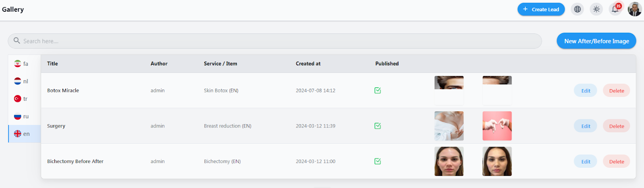This screenshot has height=188, width=644.
Task: Click Skin Botox (EN) service cell
Action: click(x=221, y=90)
